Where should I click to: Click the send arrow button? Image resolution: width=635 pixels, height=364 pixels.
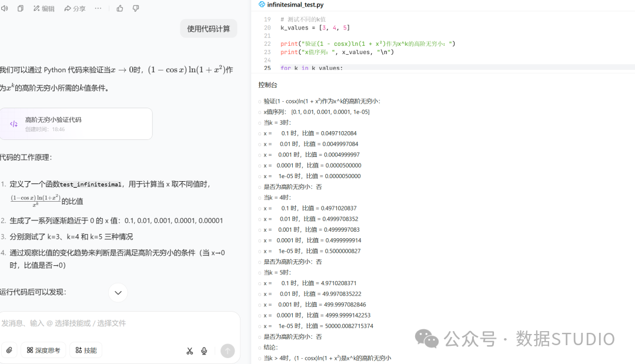[228, 350]
